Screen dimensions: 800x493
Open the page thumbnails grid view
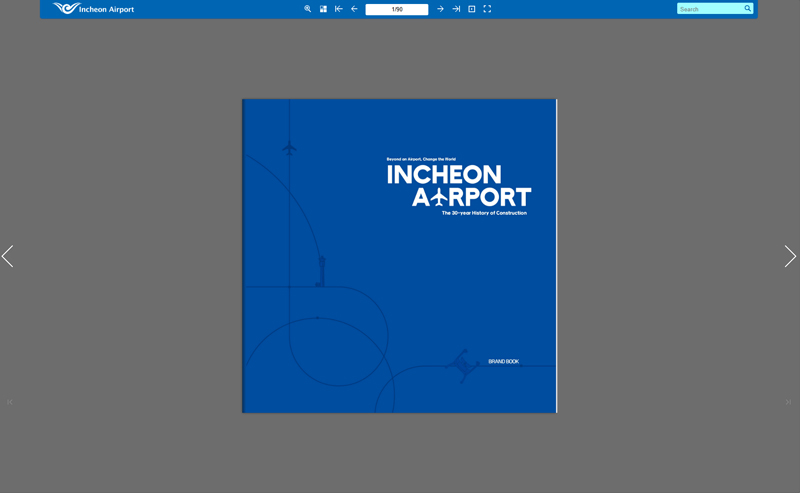coord(323,9)
